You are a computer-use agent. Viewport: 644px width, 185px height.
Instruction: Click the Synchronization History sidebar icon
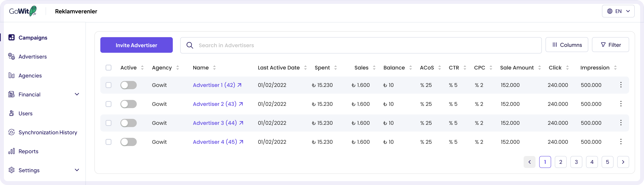coord(12,132)
